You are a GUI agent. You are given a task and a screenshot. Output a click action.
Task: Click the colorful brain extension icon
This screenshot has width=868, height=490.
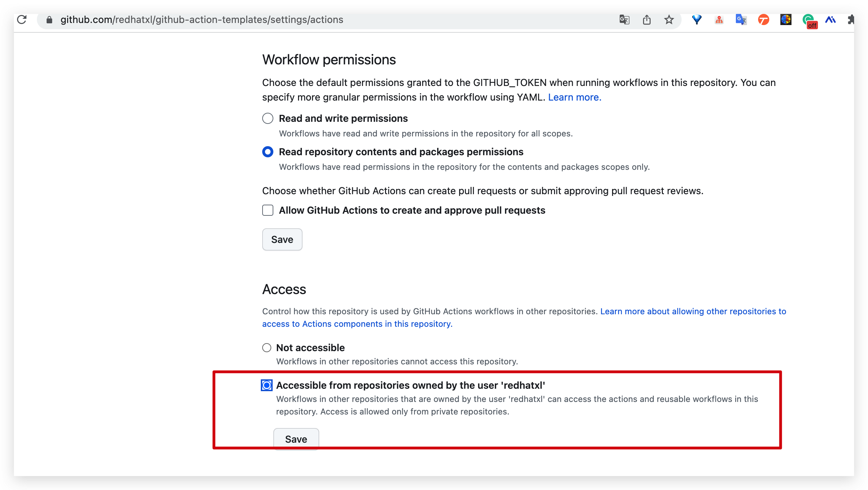(x=786, y=19)
